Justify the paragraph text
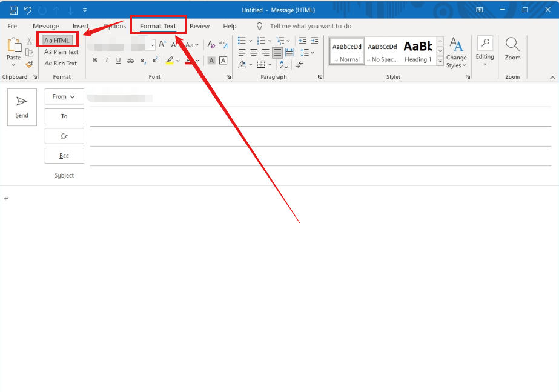This screenshot has height=392, width=559. click(x=277, y=53)
